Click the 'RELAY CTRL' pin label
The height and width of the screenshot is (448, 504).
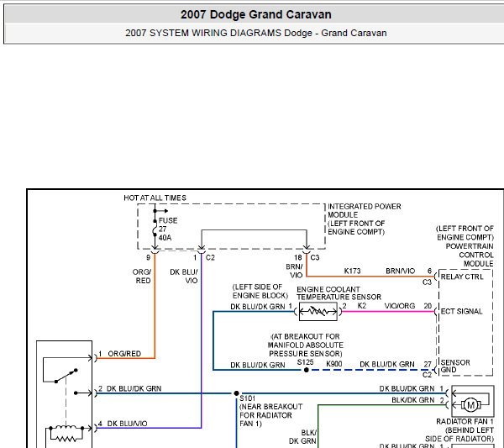tap(462, 277)
